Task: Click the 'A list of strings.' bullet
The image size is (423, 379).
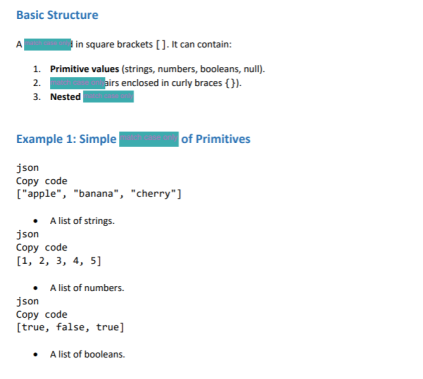Action: coord(82,221)
